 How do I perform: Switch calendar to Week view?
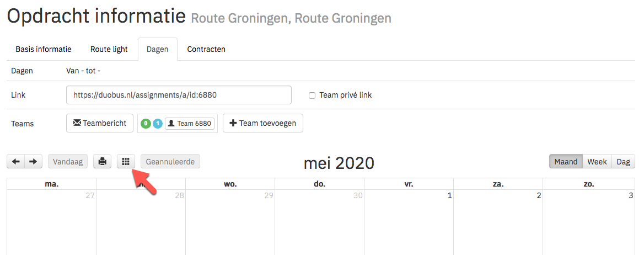(x=597, y=162)
